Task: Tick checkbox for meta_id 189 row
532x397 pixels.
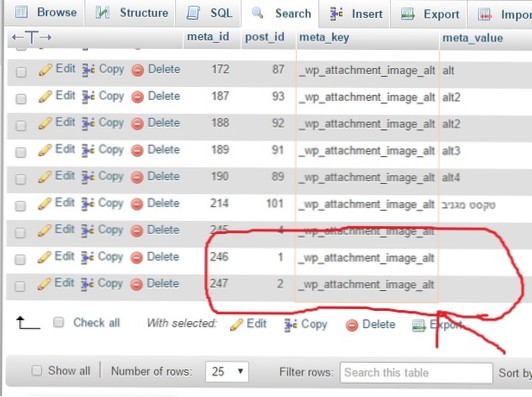Action: (21, 152)
